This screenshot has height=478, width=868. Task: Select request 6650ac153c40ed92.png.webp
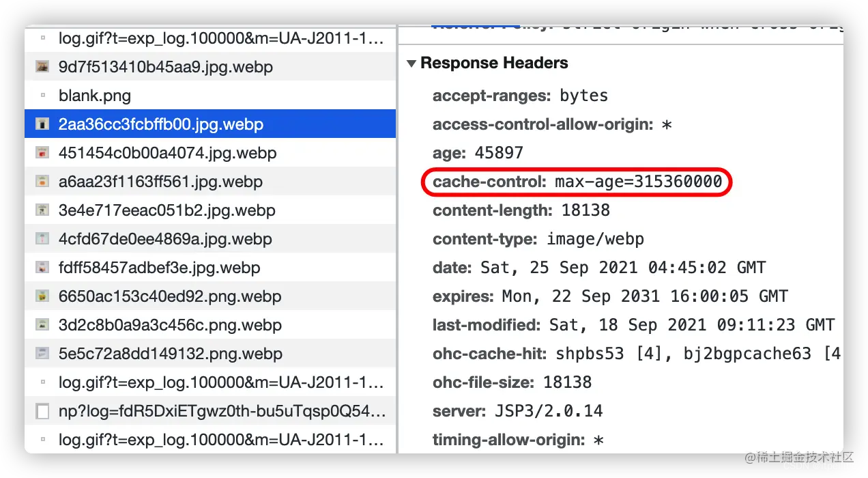pyautogui.click(x=210, y=296)
